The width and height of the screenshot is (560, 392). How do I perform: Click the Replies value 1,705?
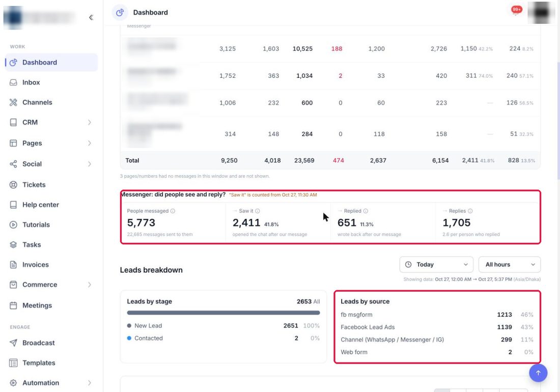pos(457,223)
